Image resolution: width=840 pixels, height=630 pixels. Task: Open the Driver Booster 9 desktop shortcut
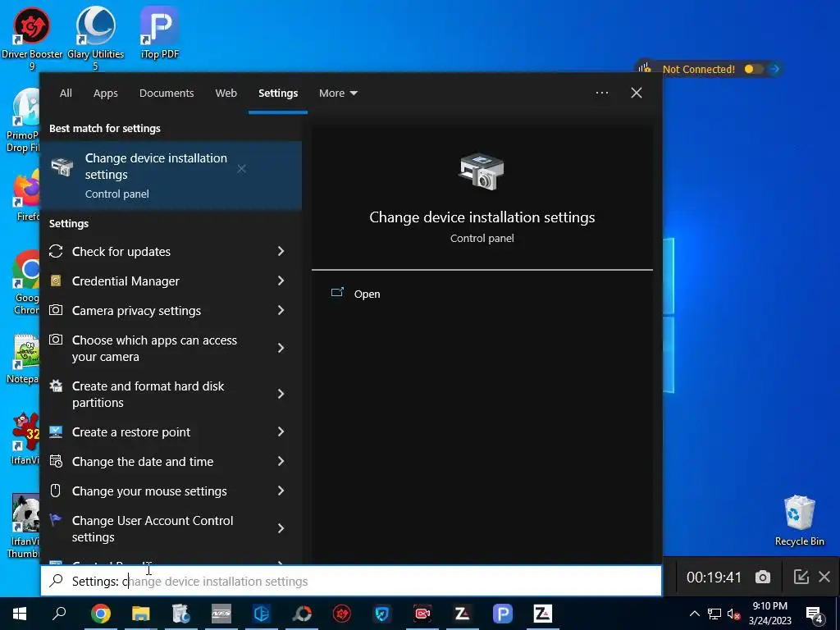pyautogui.click(x=32, y=38)
